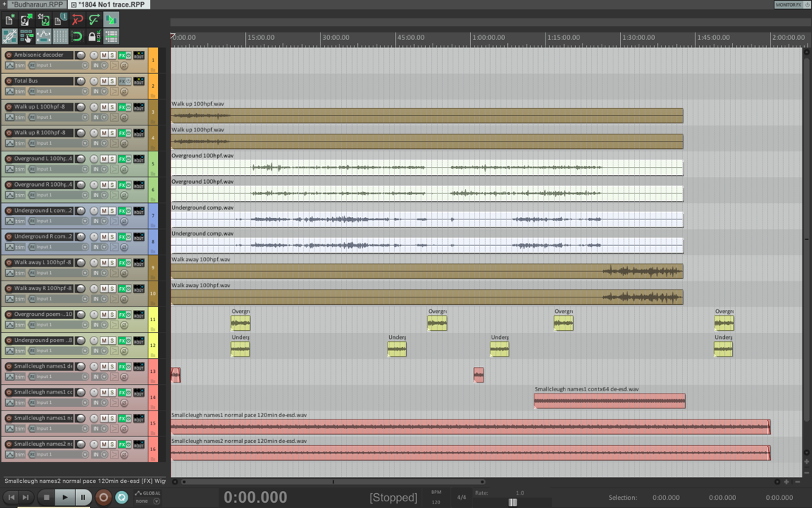812x508 pixels.
Task: Toggle the locking padlock icon
Action: 92,36
